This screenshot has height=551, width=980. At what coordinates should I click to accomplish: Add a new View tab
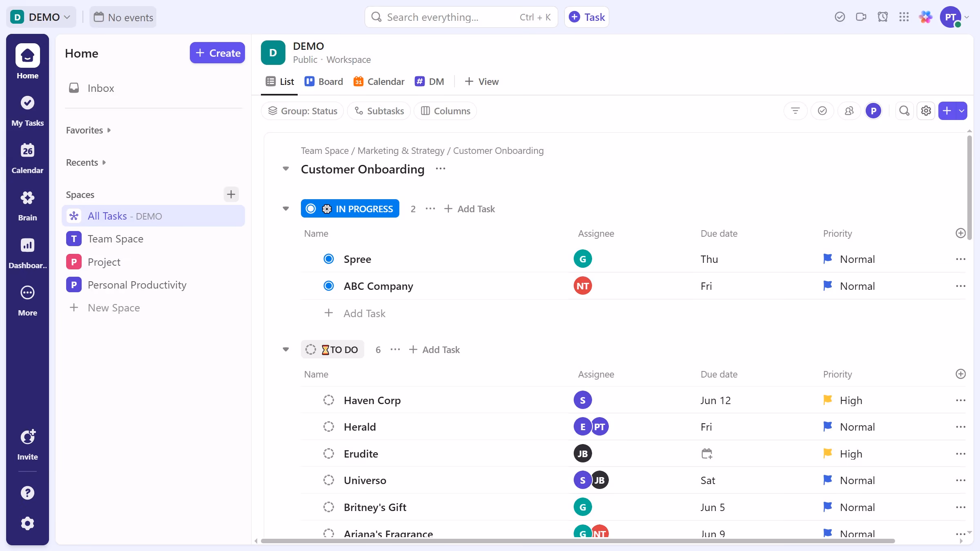pyautogui.click(x=481, y=82)
